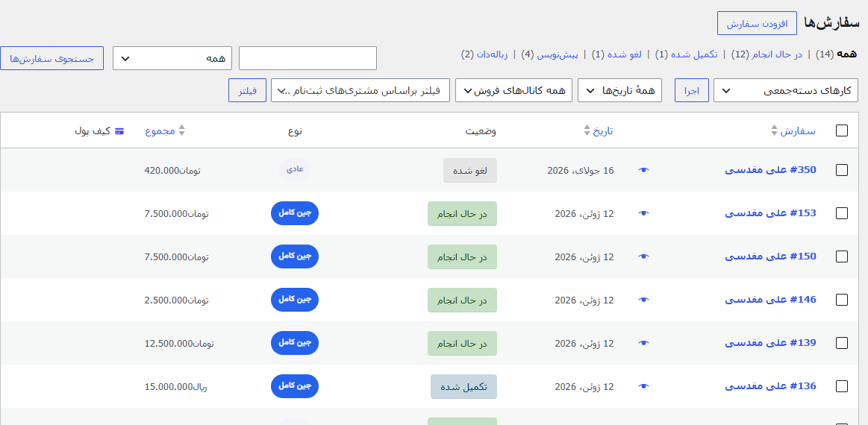Image resolution: width=868 pixels, height=425 pixels.
Task: Click جین کامل badge of order #150
Action: (295, 256)
